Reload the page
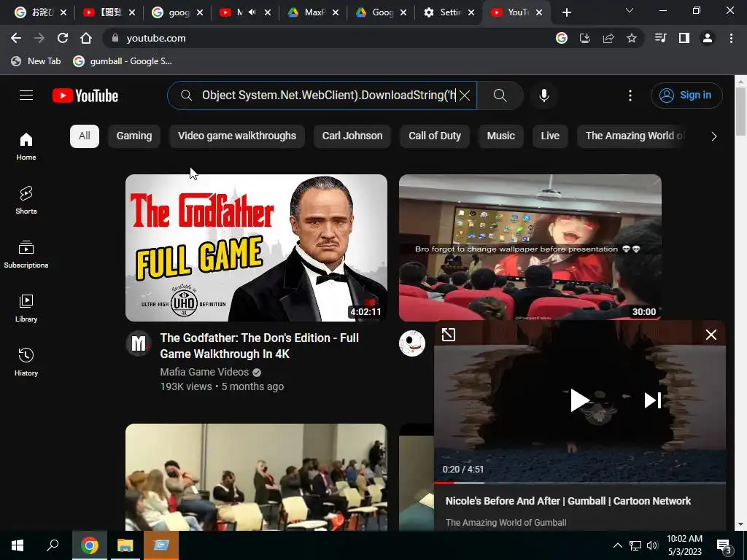This screenshot has height=560, width=747. 63,38
